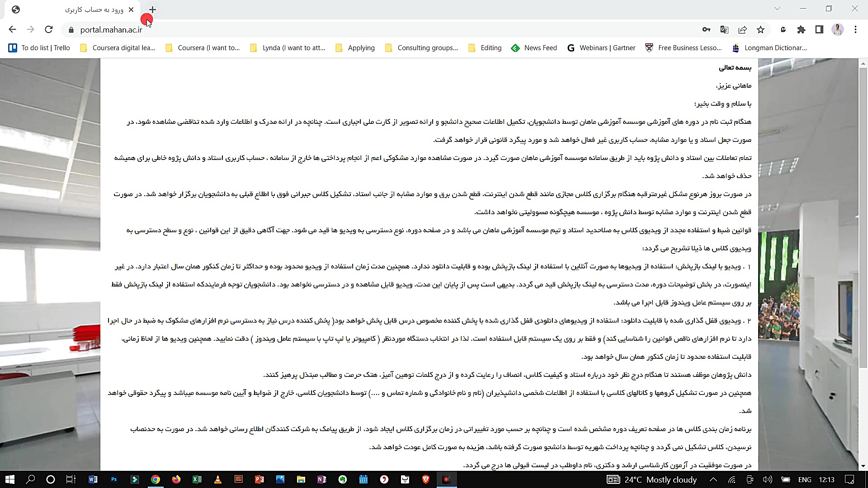Launch VLC media player from taskbar

pos(217,479)
